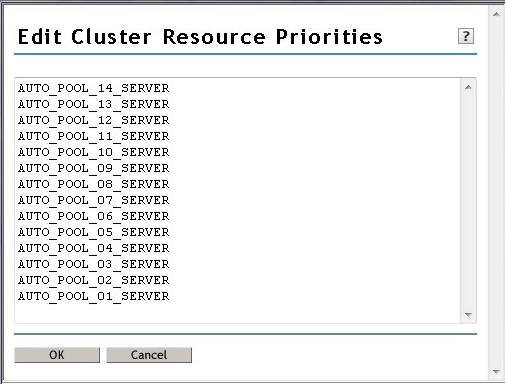Screen dimensions: 505x384
Task: Select AUTO_POOL_03_SERVER in the list
Action: 94,264
